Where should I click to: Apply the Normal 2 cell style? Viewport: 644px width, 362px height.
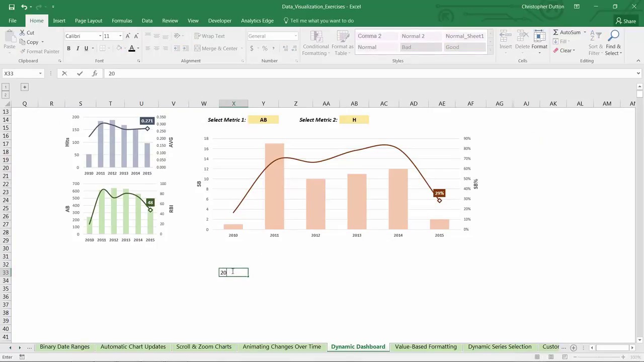420,36
